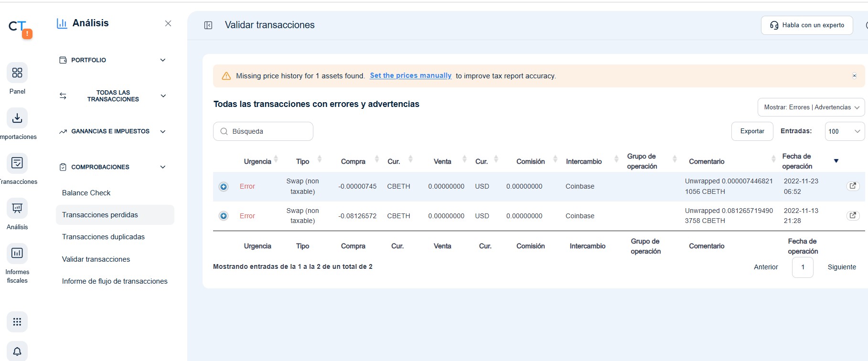Dismiss the missing price history warning
868x361 pixels.
[855, 76]
